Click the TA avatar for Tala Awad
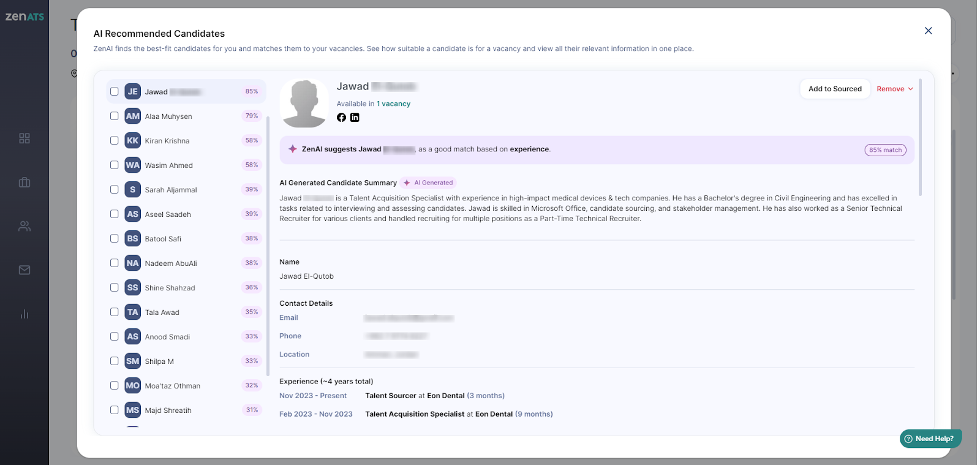 [x=133, y=312]
